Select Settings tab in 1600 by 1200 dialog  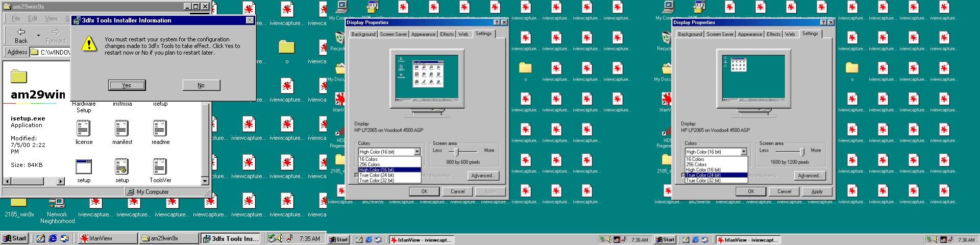click(810, 33)
